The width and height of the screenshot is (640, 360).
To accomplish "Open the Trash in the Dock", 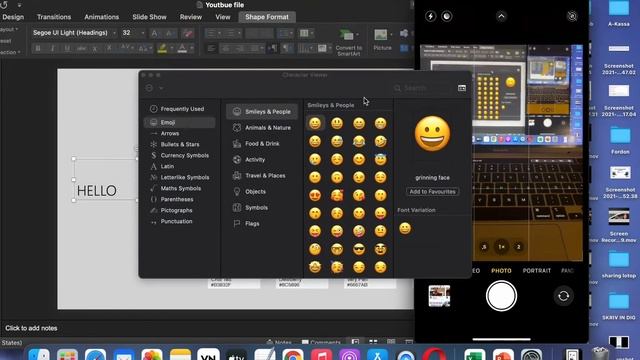I will click(600, 353).
